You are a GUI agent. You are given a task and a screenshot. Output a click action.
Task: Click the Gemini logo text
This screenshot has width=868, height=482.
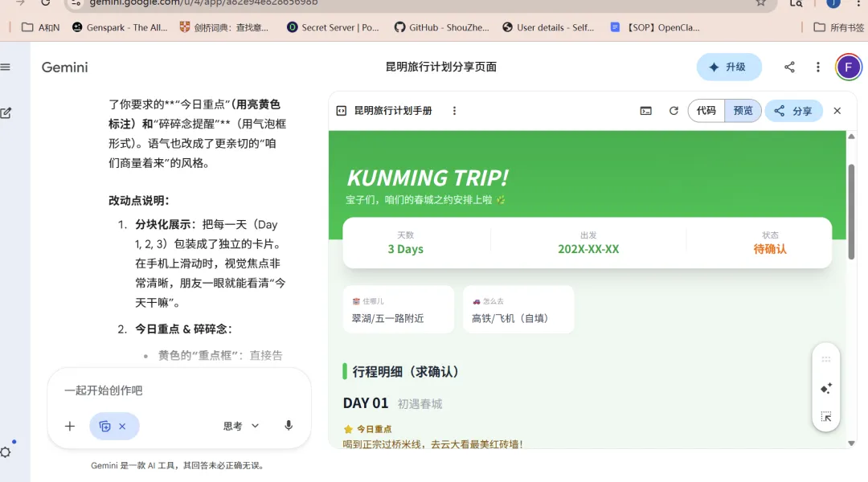pos(65,67)
